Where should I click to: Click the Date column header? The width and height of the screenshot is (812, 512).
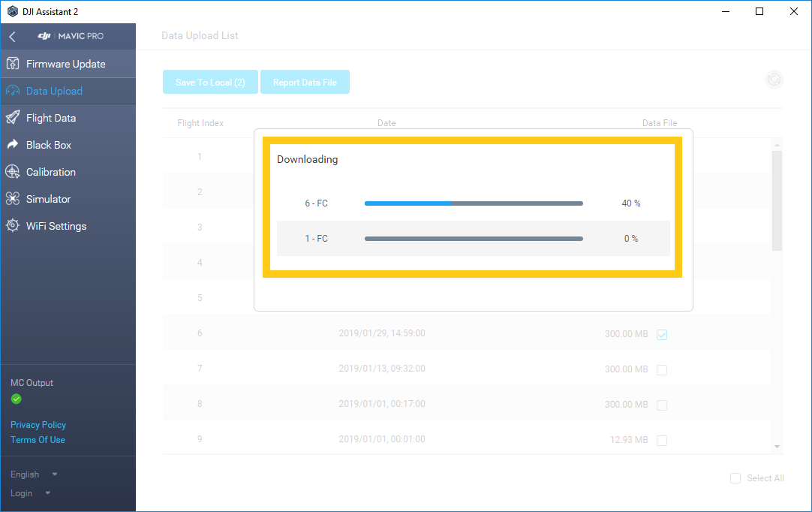click(386, 123)
